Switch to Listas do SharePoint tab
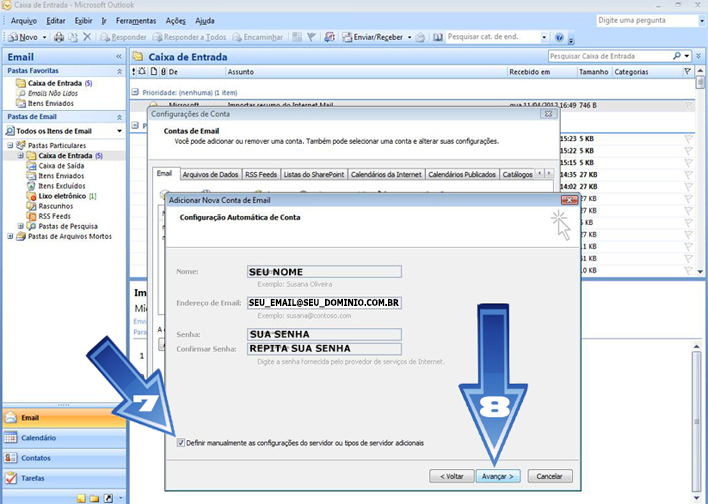This screenshot has height=504, width=708. point(314,174)
